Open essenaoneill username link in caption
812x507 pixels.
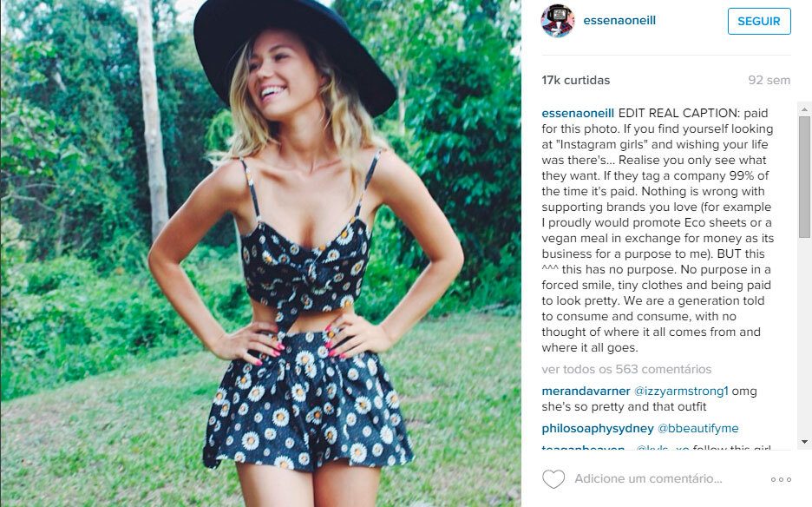pyautogui.click(x=578, y=113)
